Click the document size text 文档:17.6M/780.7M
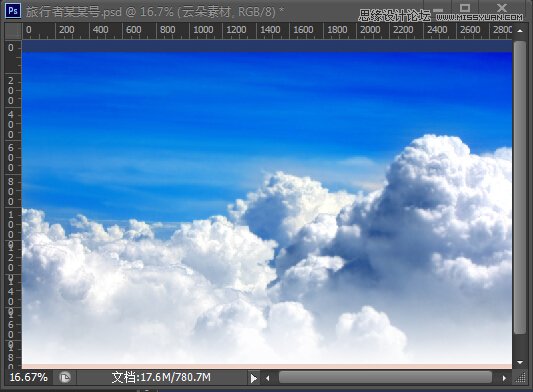Screen dimensions: 533x392 pos(161,377)
